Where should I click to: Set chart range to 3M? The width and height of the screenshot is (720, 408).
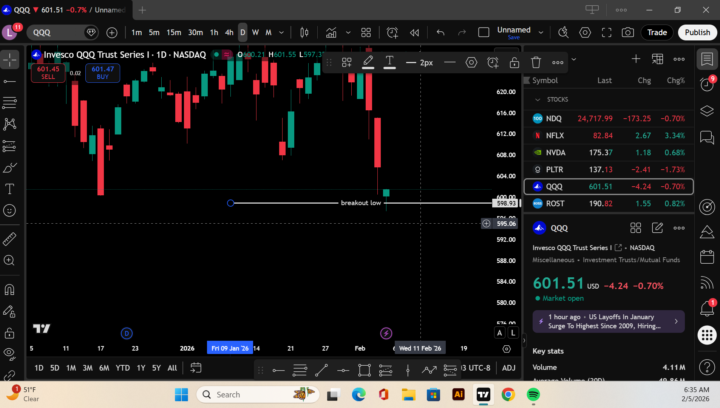tap(87, 368)
